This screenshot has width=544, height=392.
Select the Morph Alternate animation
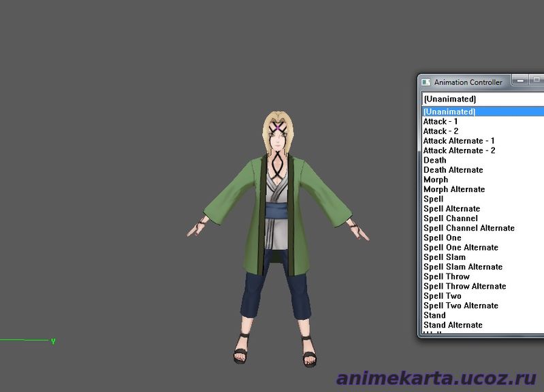point(483,189)
